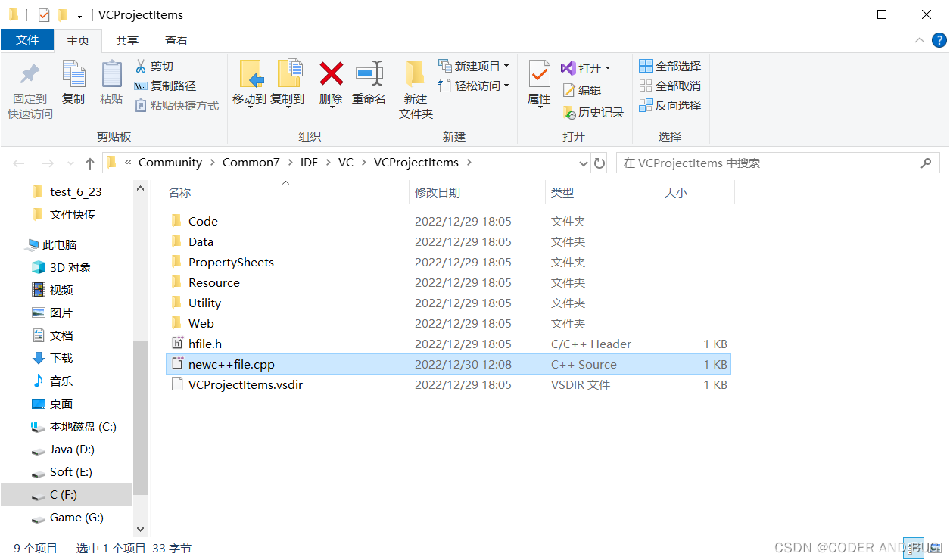Open the Easy Access (轻松访问) dropdown
The width and height of the screenshot is (950, 560).
tap(474, 86)
